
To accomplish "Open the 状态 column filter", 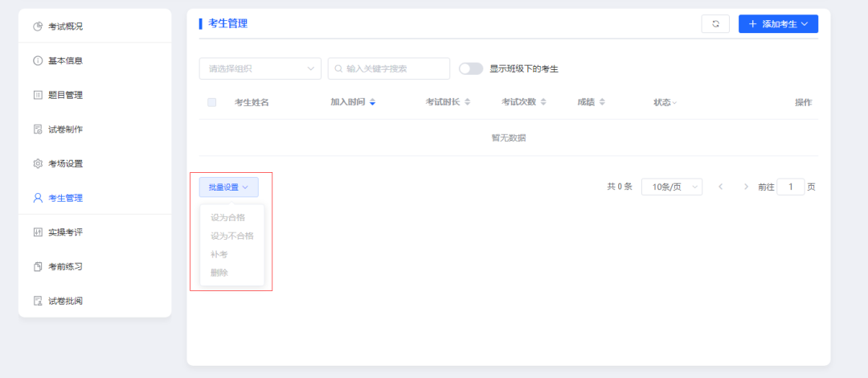I will tap(665, 102).
